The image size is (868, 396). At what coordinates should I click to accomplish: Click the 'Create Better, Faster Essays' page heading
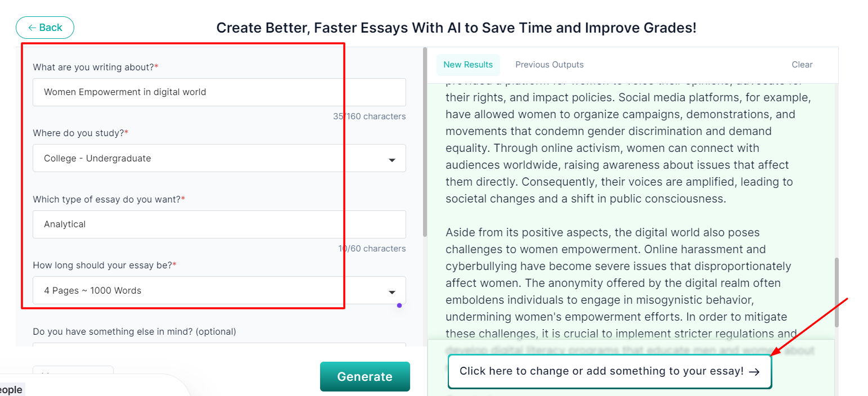coord(456,28)
